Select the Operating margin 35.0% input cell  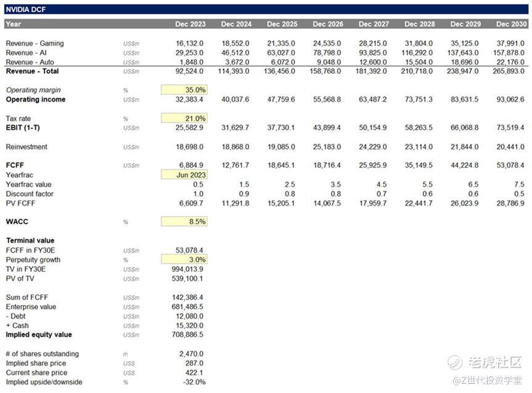[184, 90]
